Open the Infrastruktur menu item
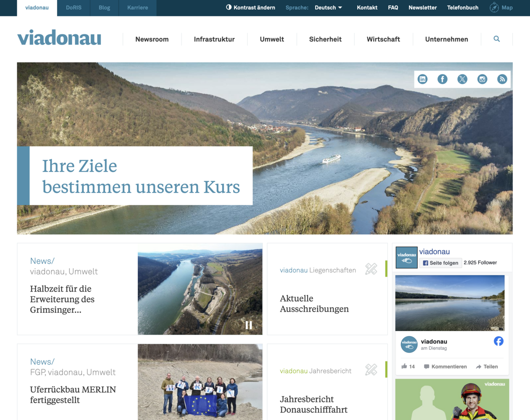 (214, 39)
